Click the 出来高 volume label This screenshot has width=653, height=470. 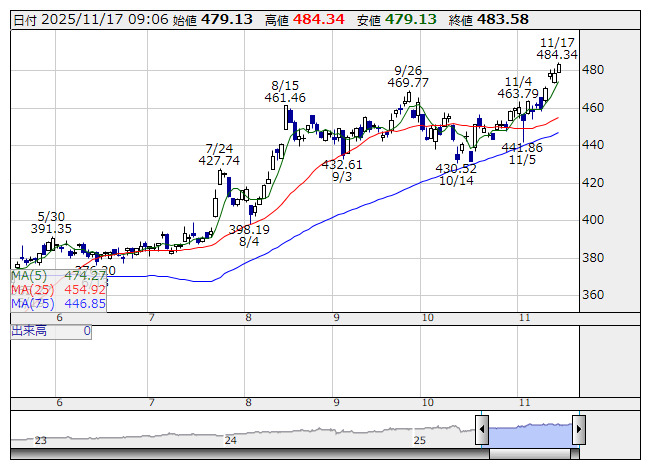(x=29, y=330)
